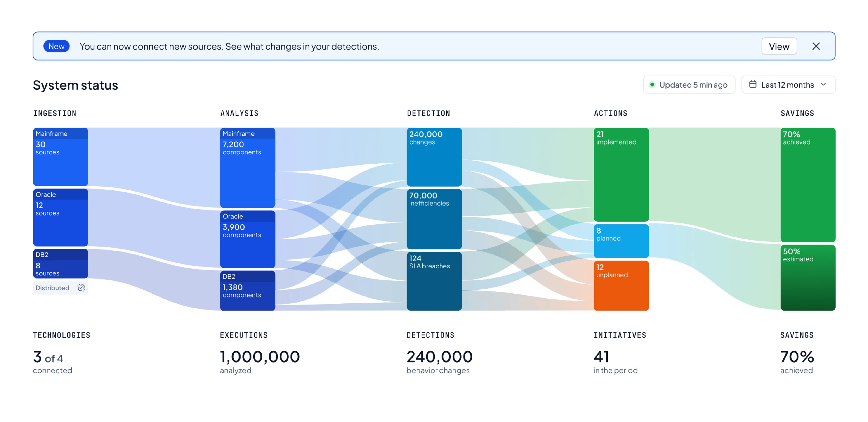Click the EXECUTIONS label
Screen dimensions: 868x422
tap(244, 335)
